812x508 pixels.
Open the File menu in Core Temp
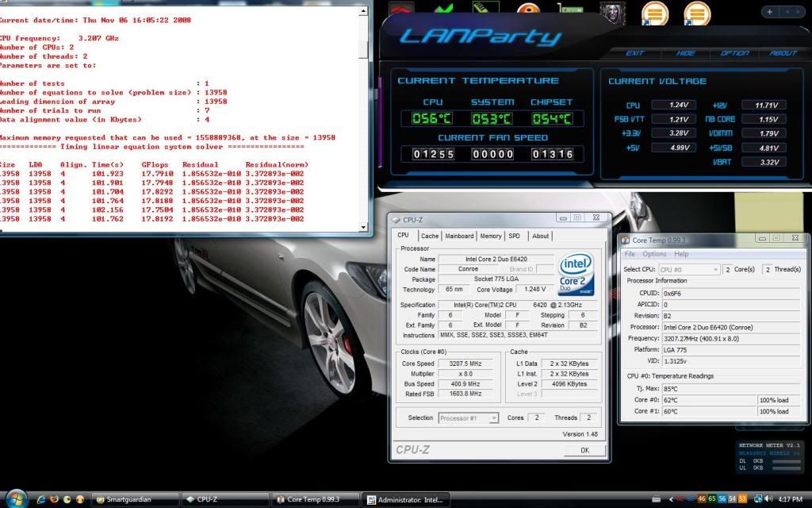tap(630, 254)
